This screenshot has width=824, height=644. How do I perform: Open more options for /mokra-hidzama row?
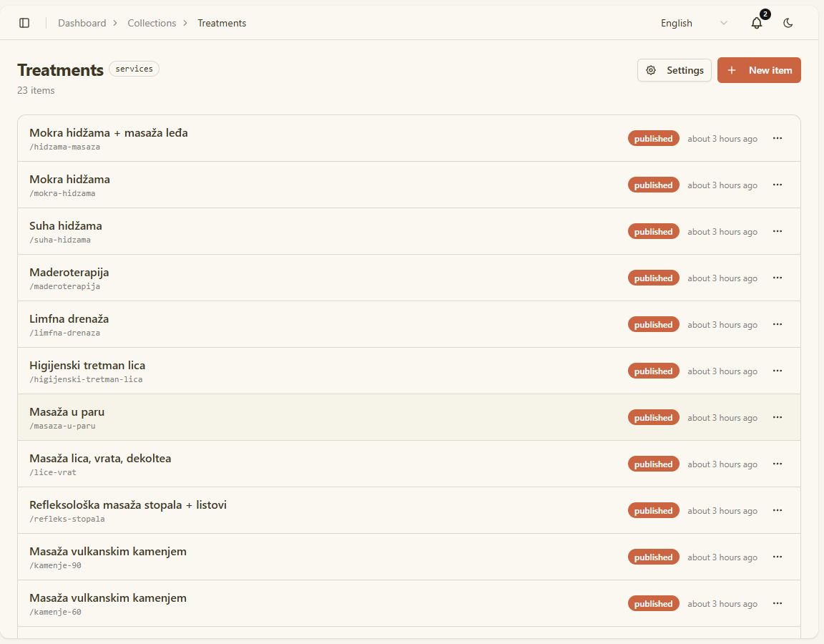778,185
